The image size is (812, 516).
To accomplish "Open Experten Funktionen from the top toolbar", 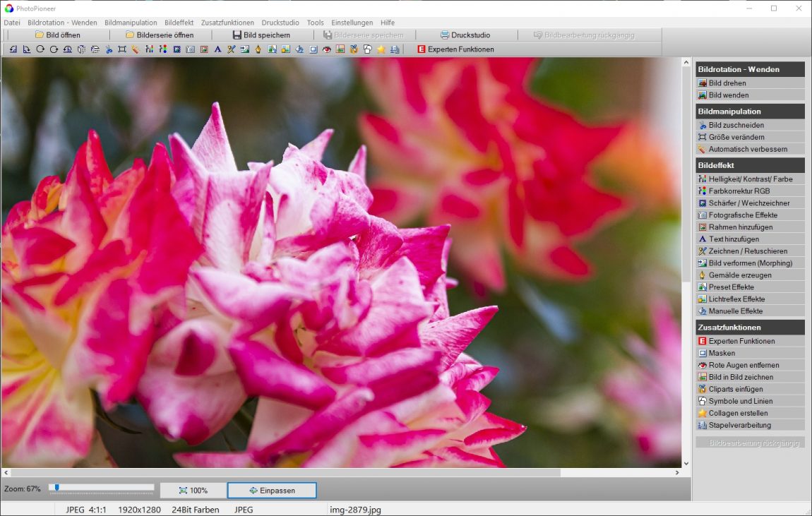I will [455, 49].
